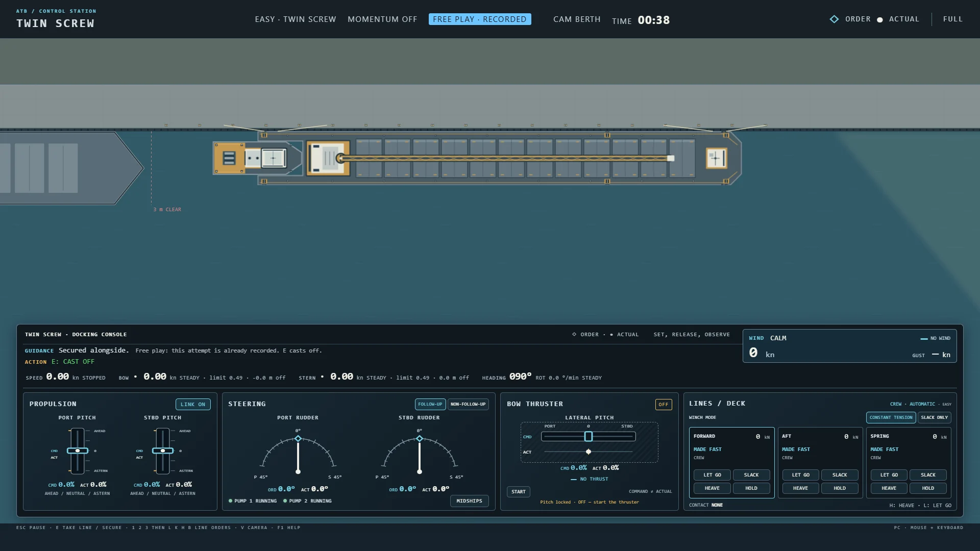
Task: Select NON-FOLLOW-UP steering mode
Action: coord(468,405)
